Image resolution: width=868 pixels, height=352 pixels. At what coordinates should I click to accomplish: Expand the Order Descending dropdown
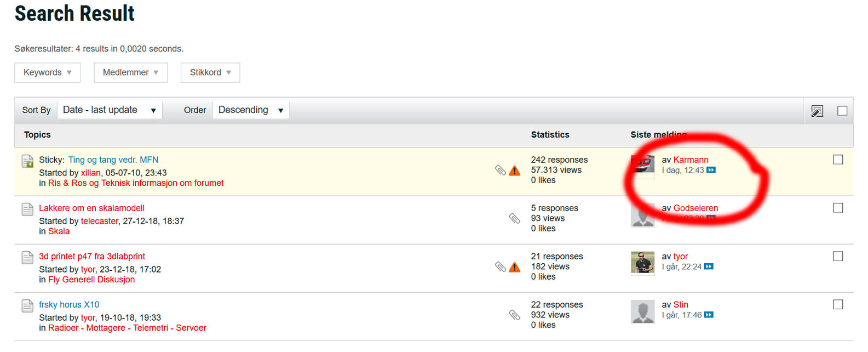250,110
